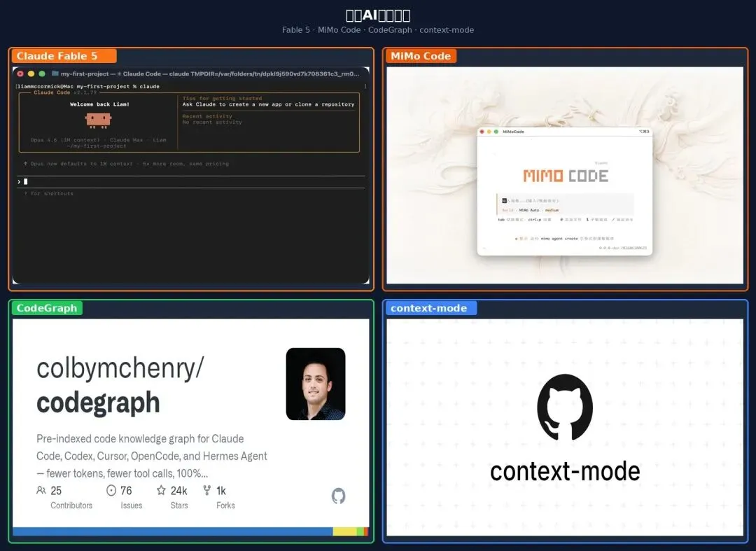Click the 'Recent activity' heading
The width and height of the screenshot is (756, 551).
(206, 116)
